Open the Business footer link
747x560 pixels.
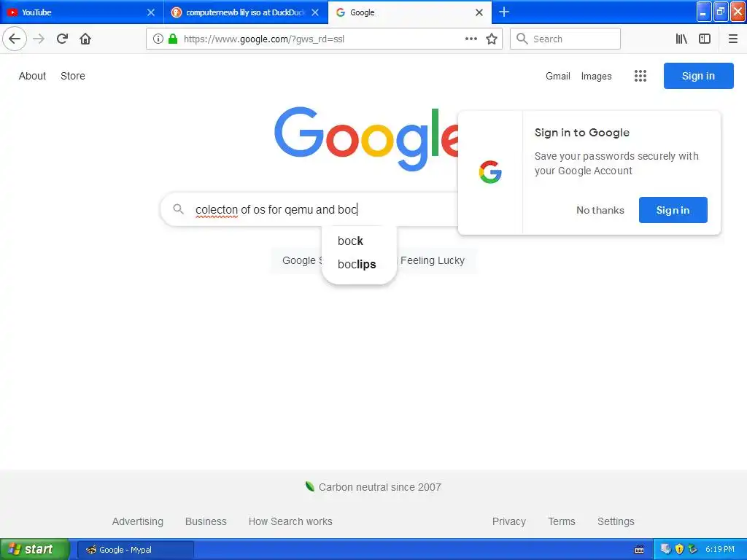pyautogui.click(x=206, y=521)
